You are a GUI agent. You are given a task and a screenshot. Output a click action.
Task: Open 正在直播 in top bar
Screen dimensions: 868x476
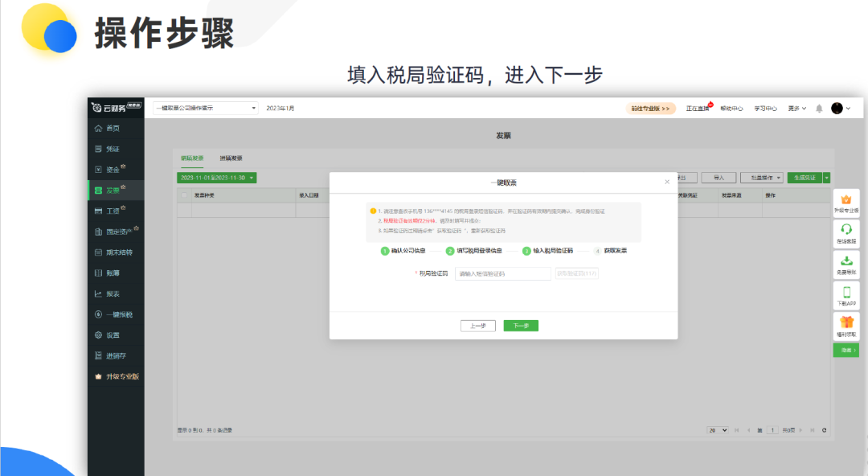tap(698, 109)
